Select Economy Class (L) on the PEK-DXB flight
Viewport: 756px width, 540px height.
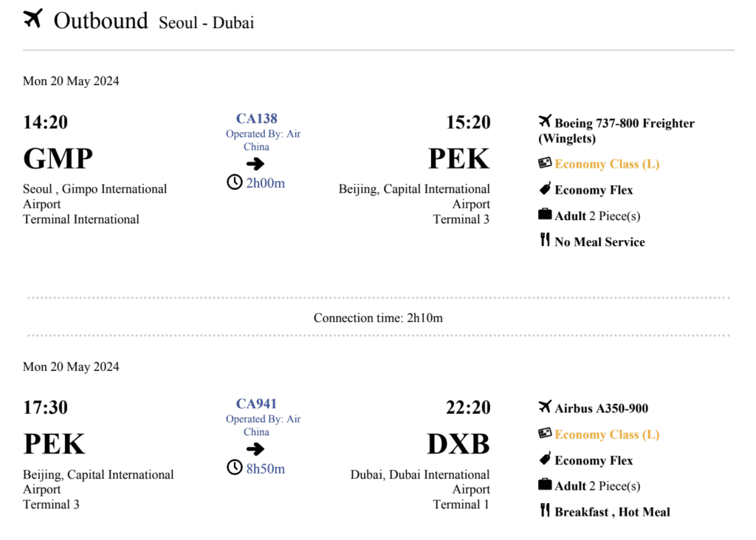(607, 434)
